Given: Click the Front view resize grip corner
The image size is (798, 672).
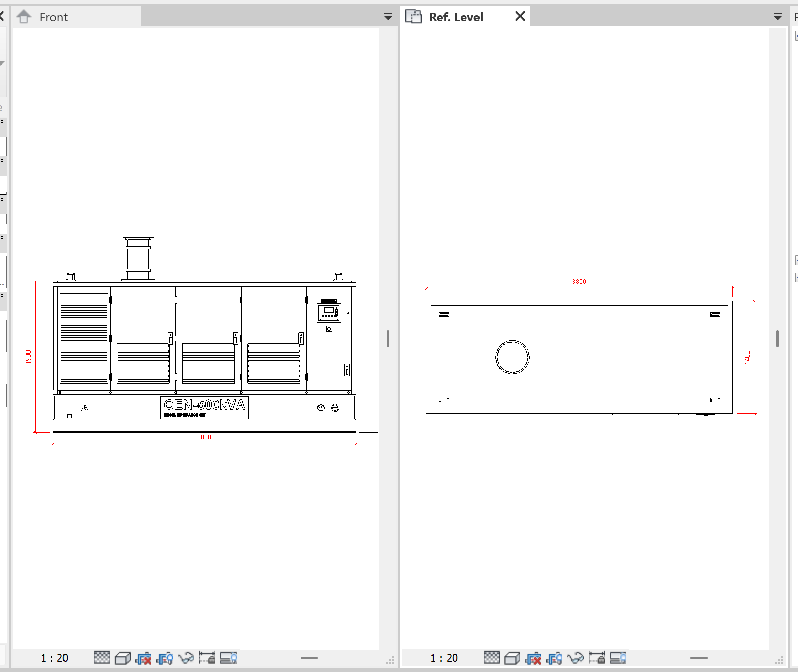Looking at the screenshot, I should point(390,660).
